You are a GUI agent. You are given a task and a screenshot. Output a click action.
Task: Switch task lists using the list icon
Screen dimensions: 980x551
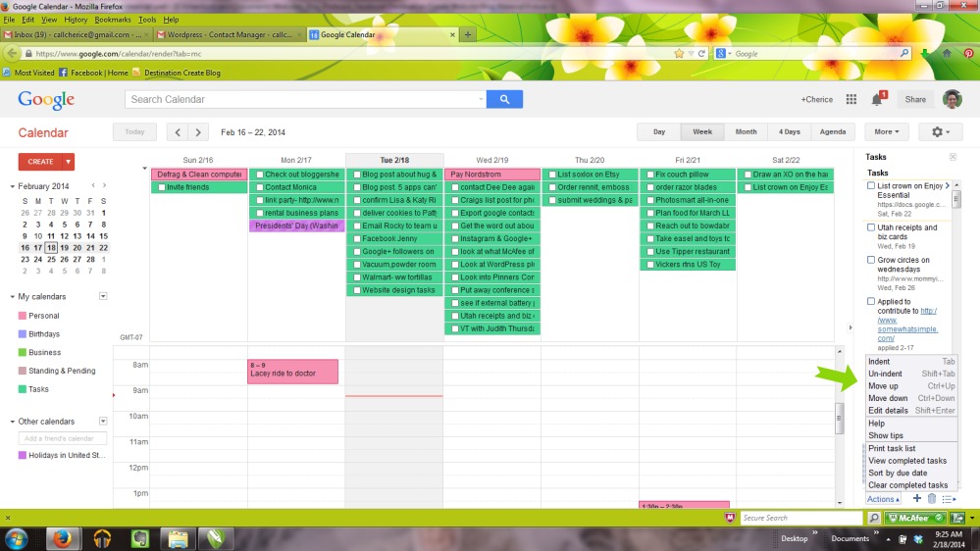click(949, 499)
